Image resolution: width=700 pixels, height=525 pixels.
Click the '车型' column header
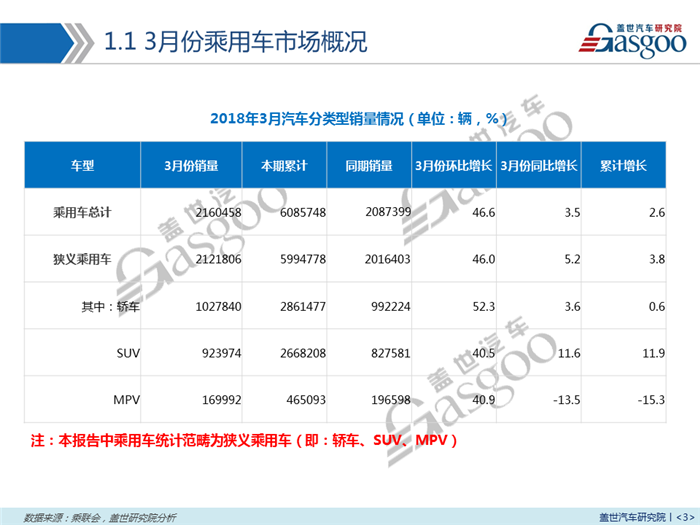[x=83, y=166]
